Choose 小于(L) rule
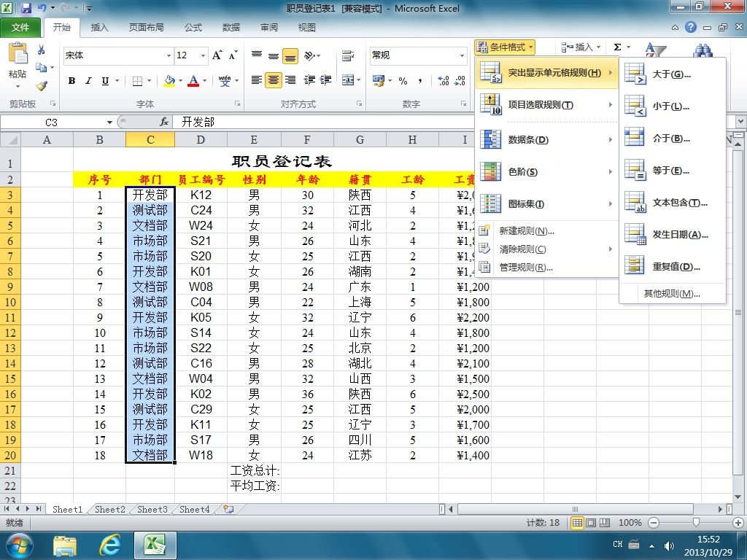The image size is (747, 560). (672, 106)
